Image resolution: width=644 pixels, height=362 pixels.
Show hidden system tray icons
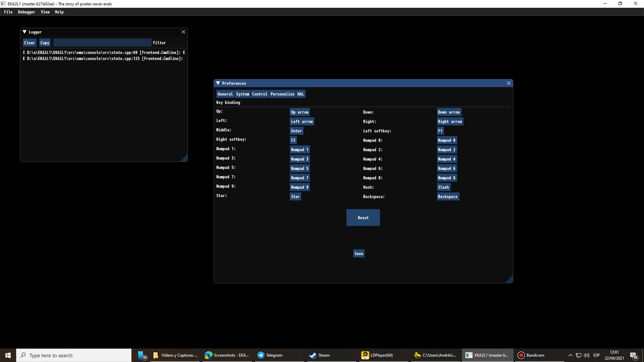coord(571,355)
